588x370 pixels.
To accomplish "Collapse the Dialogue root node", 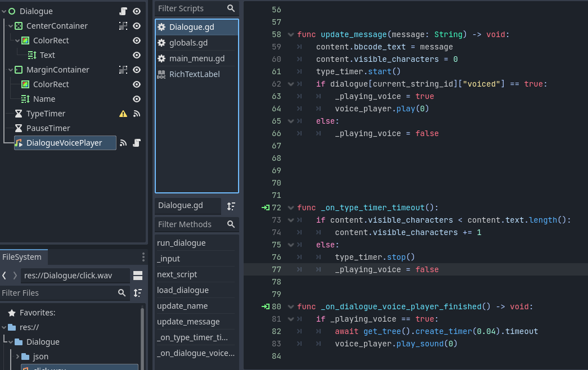I will 4,11.
